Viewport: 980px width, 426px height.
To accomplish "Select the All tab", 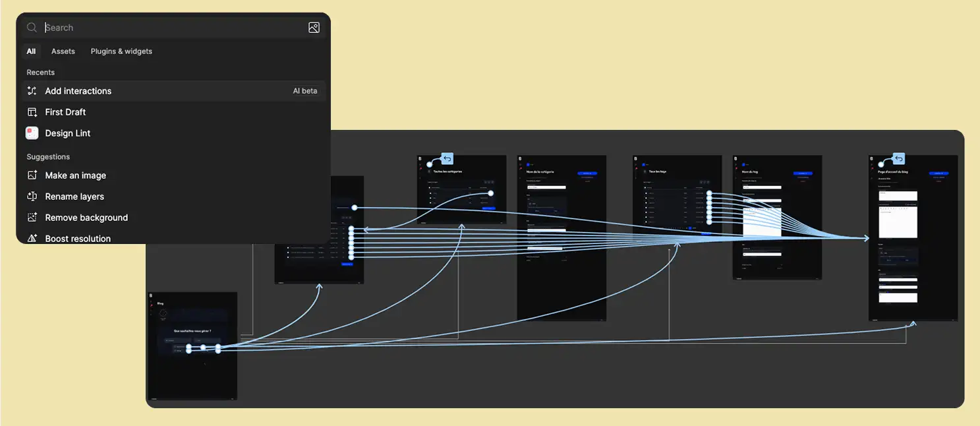I will 31,51.
